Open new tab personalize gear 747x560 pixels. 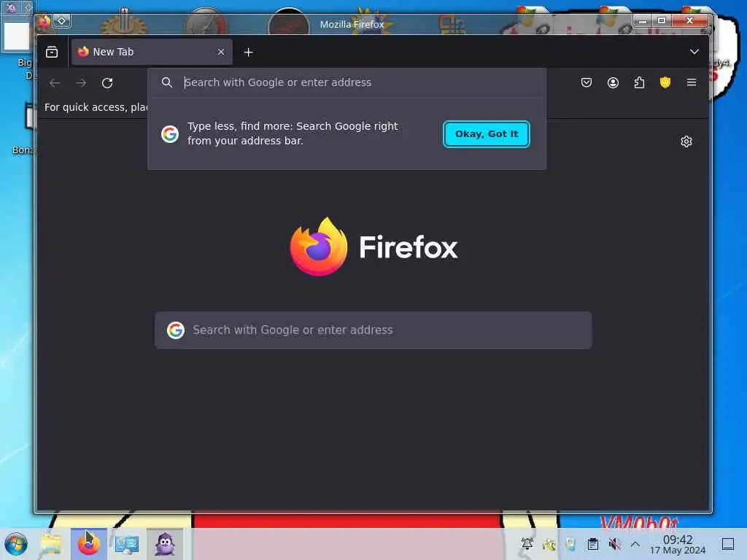(686, 141)
